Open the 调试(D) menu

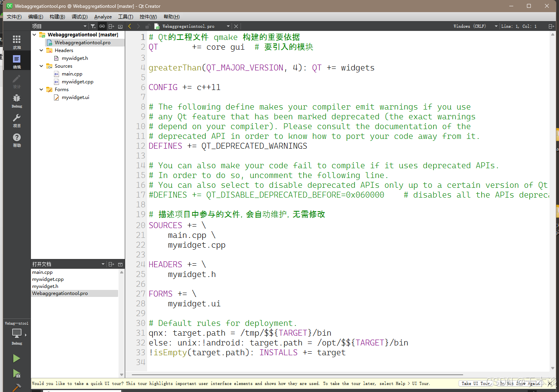click(x=79, y=16)
